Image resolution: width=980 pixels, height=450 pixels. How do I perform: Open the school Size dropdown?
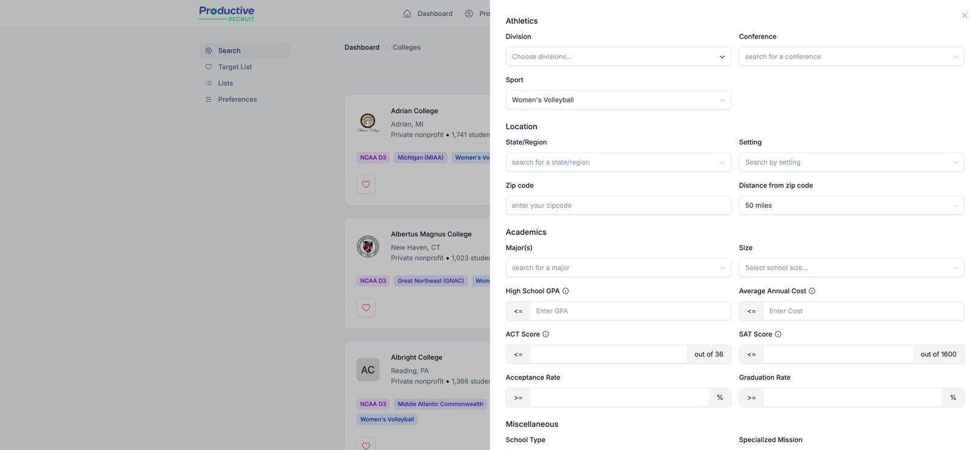point(851,268)
